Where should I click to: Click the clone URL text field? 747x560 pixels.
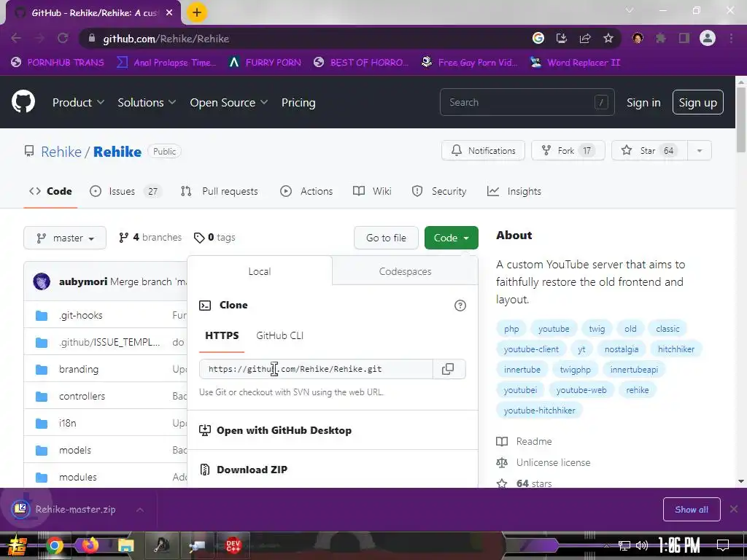(x=316, y=369)
